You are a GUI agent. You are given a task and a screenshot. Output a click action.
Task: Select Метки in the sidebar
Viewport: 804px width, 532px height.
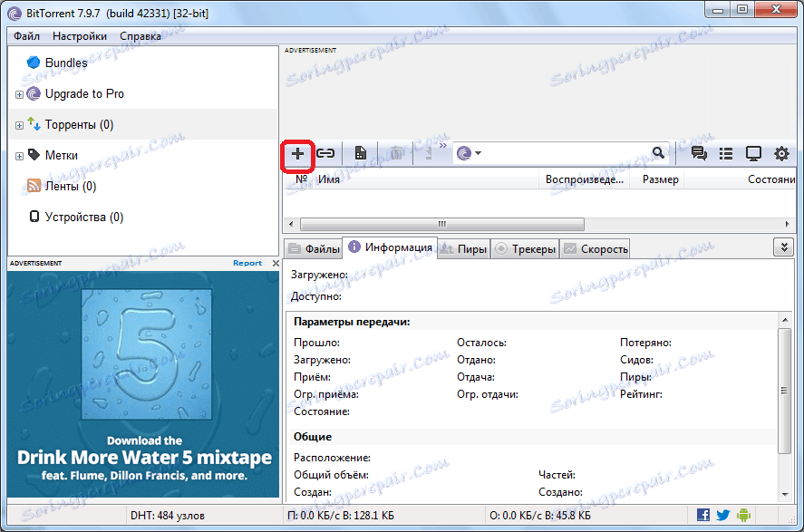(61, 155)
